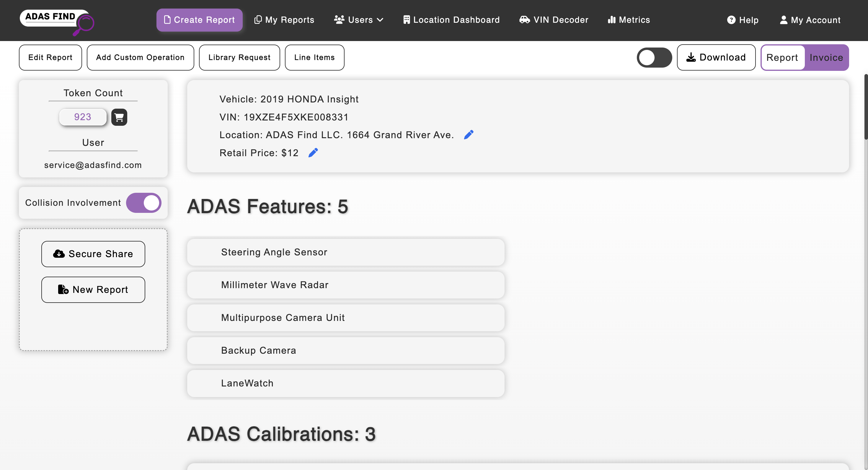Click the car icon for VIN Decoder
This screenshot has height=470, width=868.
coord(525,20)
